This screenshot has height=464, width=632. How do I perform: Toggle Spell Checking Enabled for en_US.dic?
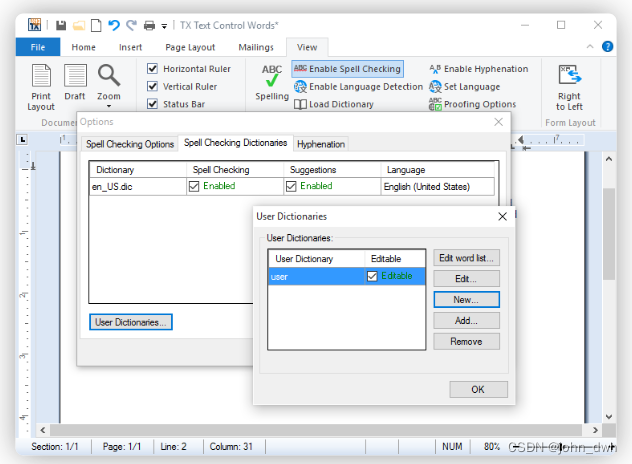194,186
